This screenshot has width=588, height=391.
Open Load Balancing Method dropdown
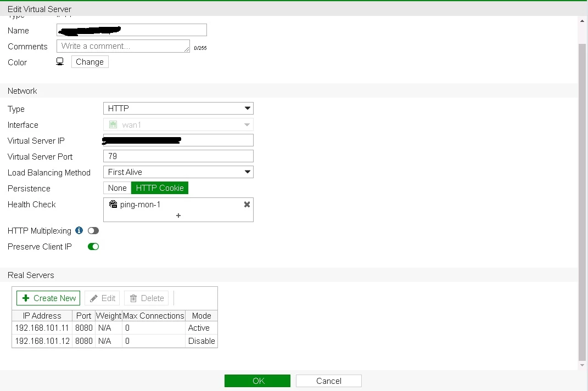(178, 172)
